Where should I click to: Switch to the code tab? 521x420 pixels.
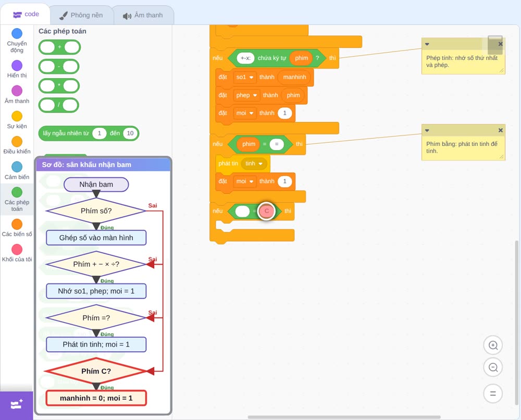pyautogui.click(x=26, y=14)
